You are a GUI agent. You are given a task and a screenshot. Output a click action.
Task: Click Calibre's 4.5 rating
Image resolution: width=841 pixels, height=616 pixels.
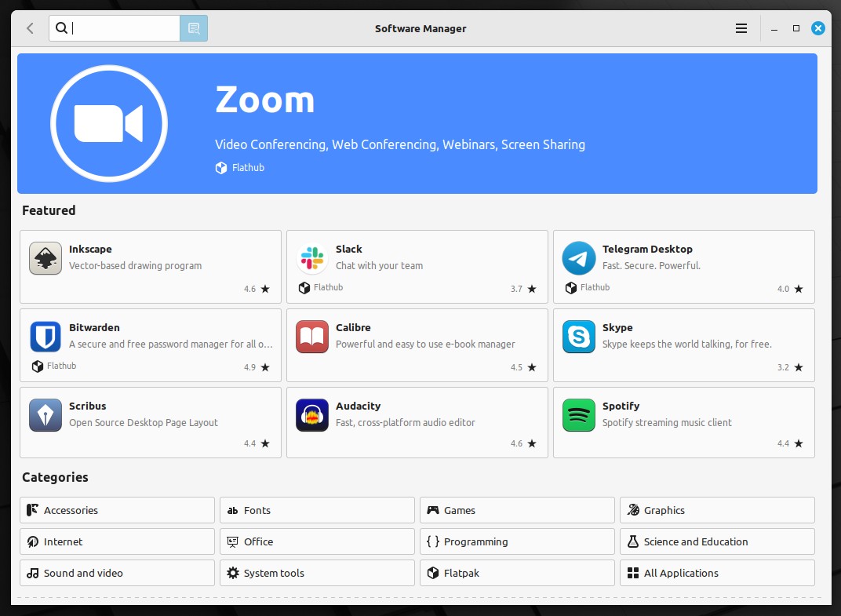point(523,367)
